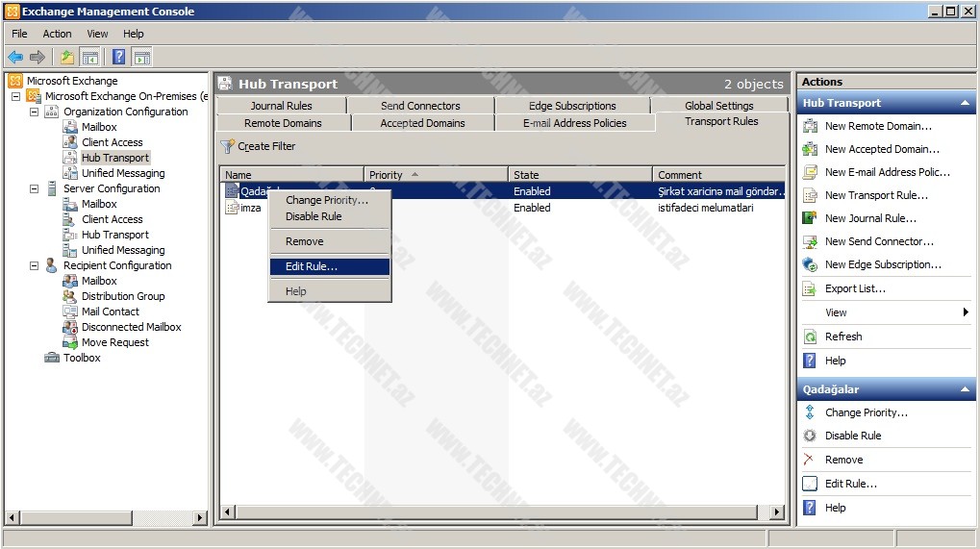The width and height of the screenshot is (980, 549).
Task: Click the Create Filter funnel icon
Action: point(228,146)
